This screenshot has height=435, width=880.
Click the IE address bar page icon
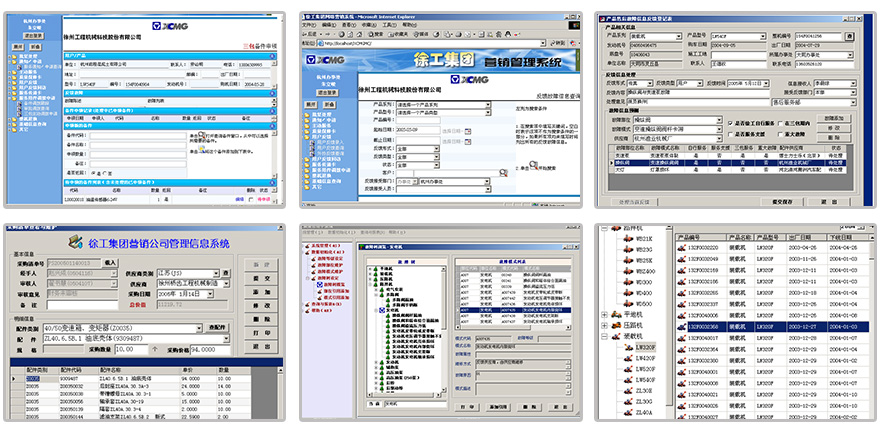(320, 43)
